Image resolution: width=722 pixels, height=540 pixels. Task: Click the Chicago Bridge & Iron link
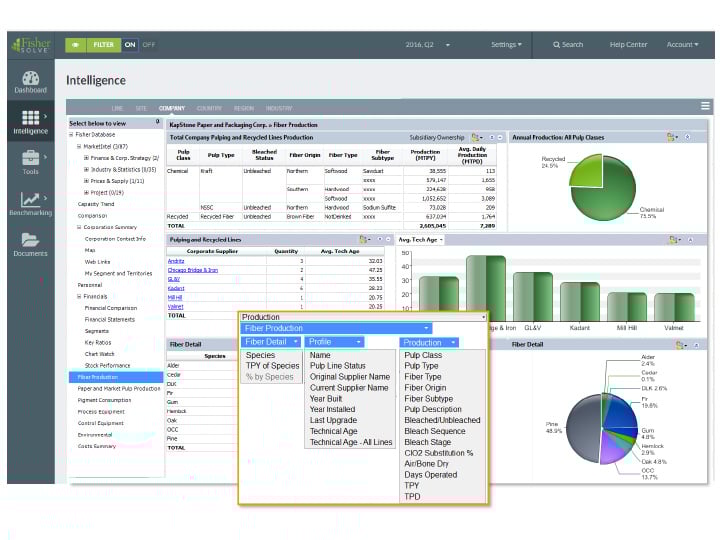(192, 270)
